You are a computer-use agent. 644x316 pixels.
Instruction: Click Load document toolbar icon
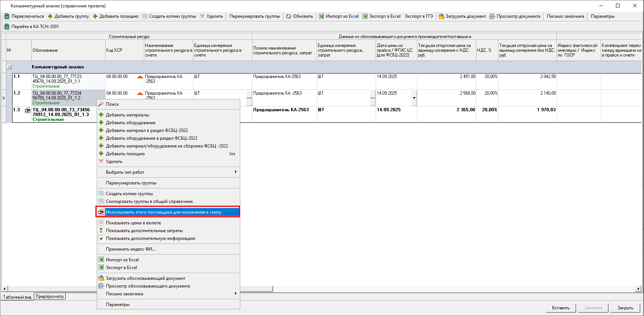[441, 16]
